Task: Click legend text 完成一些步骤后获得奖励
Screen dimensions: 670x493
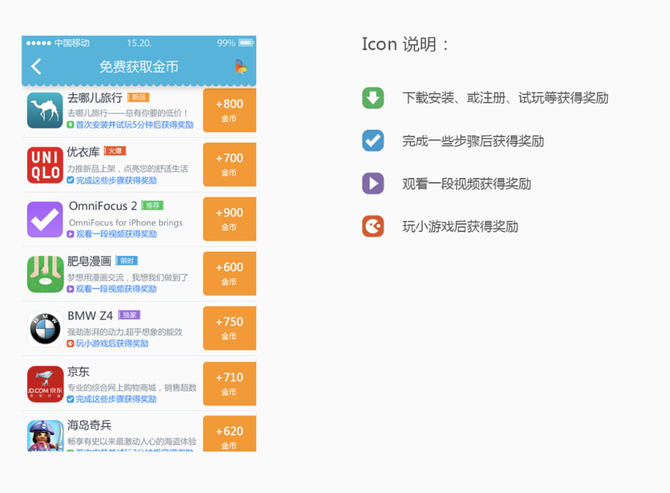Action: (x=473, y=141)
